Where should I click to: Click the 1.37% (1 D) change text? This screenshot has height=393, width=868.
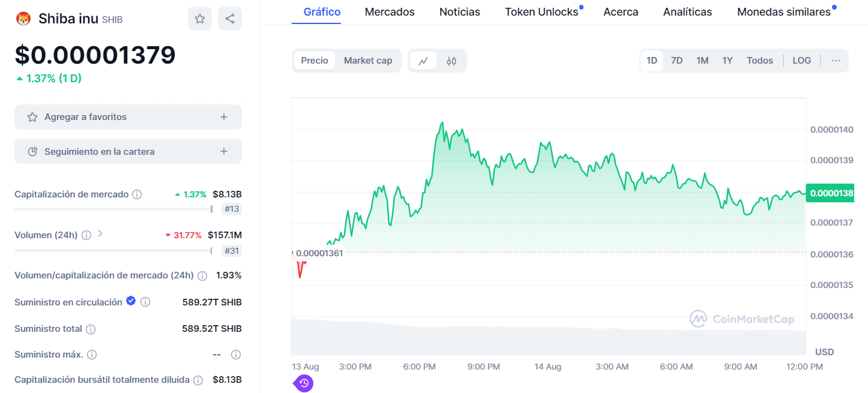click(49, 78)
